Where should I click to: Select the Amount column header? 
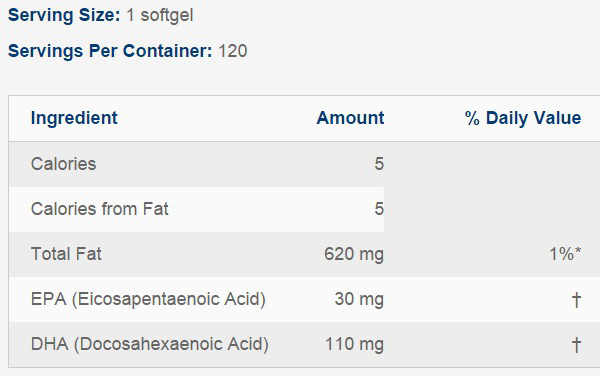click(350, 118)
